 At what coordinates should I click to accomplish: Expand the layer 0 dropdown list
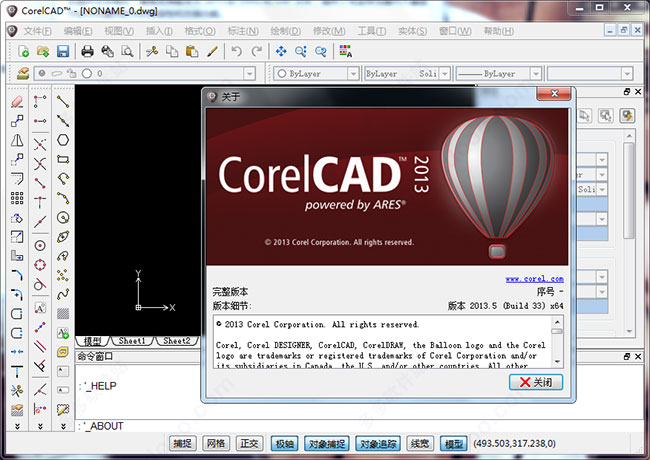(249, 74)
